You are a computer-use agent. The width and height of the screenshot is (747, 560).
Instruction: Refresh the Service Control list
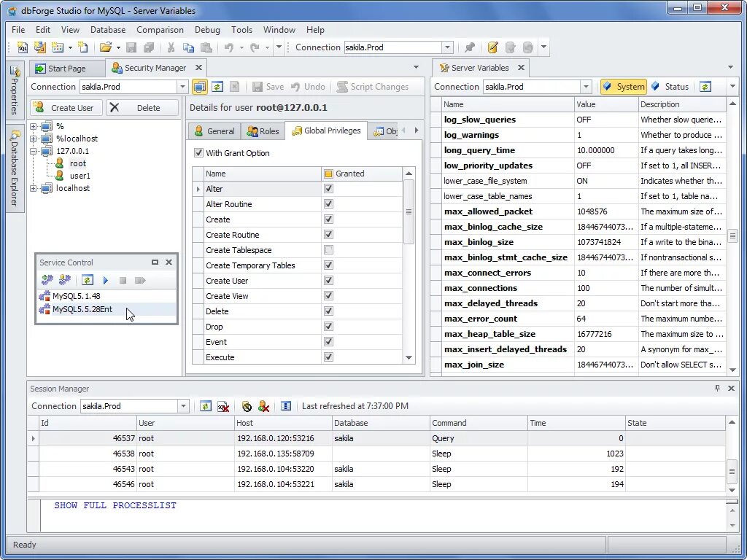click(x=87, y=280)
